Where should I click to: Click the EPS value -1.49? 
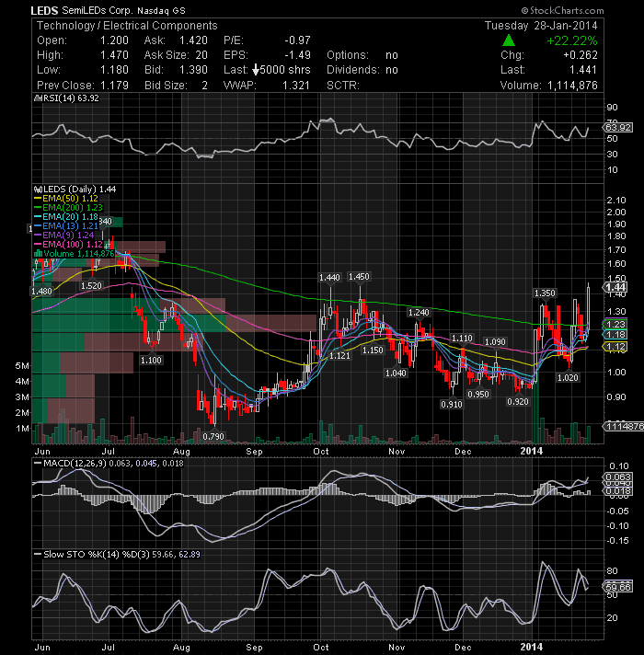tap(297, 55)
